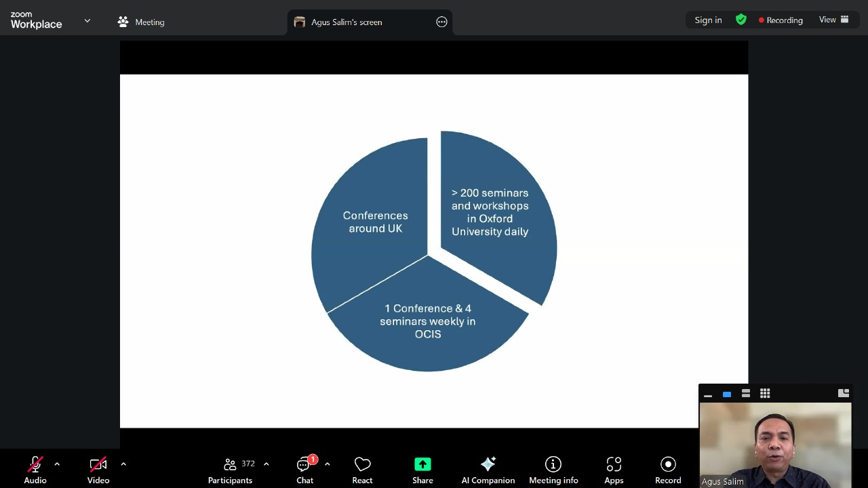Select the single-speaker thumbnail layout icon
Screen dimensions: 868x488
[x=727, y=394]
